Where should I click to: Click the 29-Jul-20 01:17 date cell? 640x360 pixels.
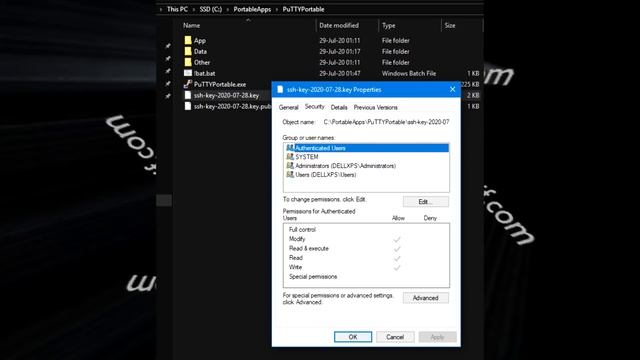click(340, 51)
